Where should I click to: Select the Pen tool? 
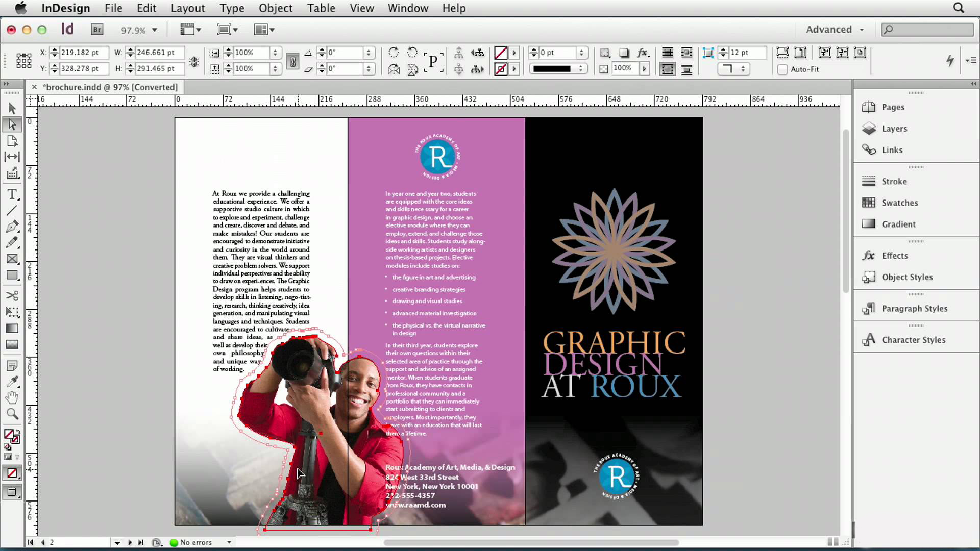(12, 227)
